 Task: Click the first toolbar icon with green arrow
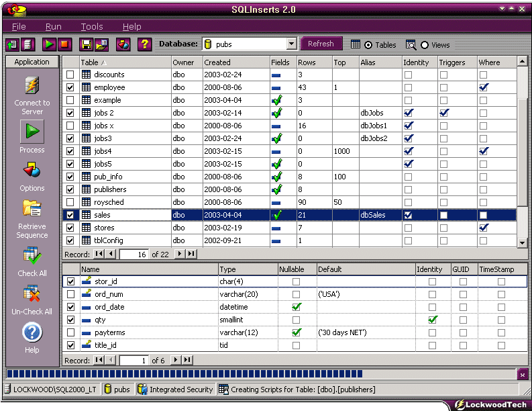pos(13,44)
